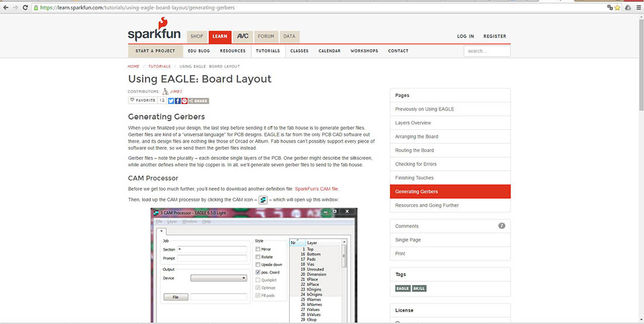Click the JIMB0 contributor avatar

coord(165,91)
